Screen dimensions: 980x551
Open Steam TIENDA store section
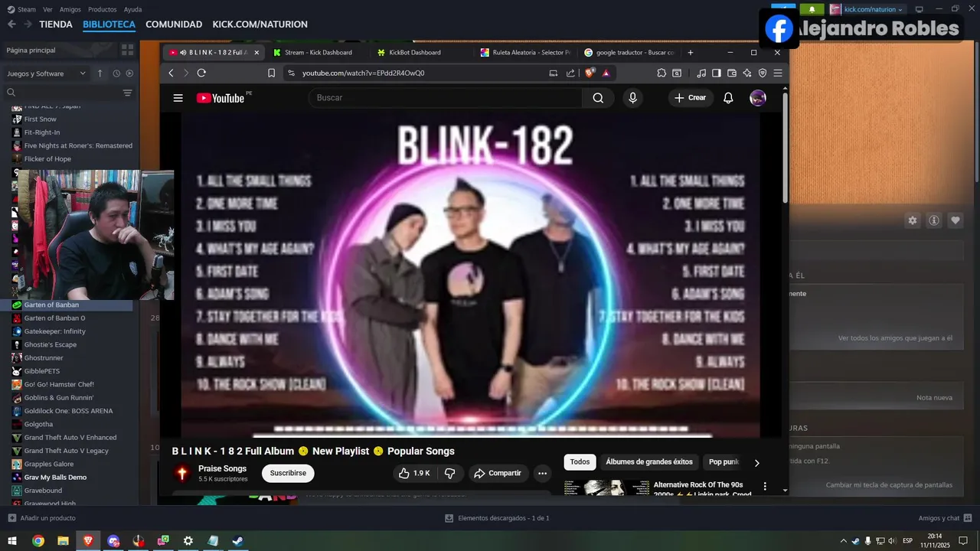(x=56, y=24)
